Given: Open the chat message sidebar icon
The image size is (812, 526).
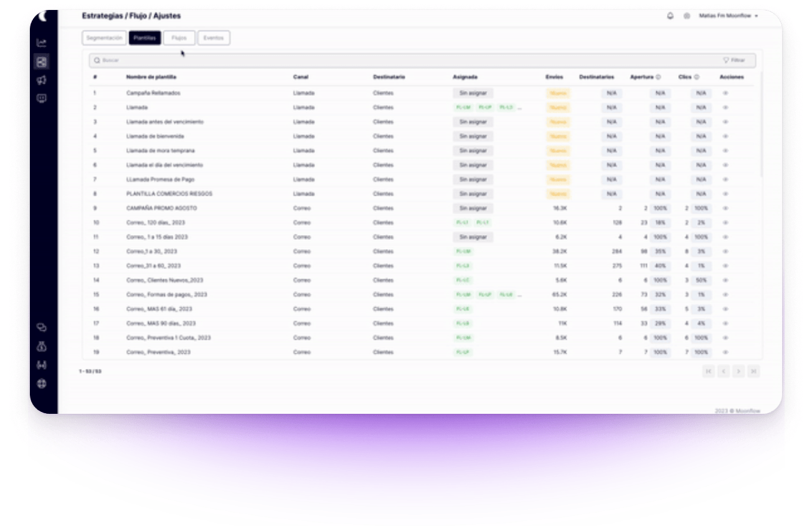Looking at the screenshot, I should pyautogui.click(x=42, y=98).
